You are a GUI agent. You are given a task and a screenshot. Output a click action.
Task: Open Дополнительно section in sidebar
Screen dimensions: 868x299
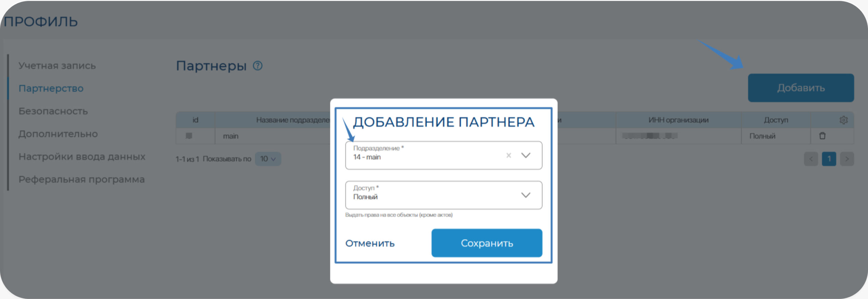pyautogui.click(x=58, y=134)
